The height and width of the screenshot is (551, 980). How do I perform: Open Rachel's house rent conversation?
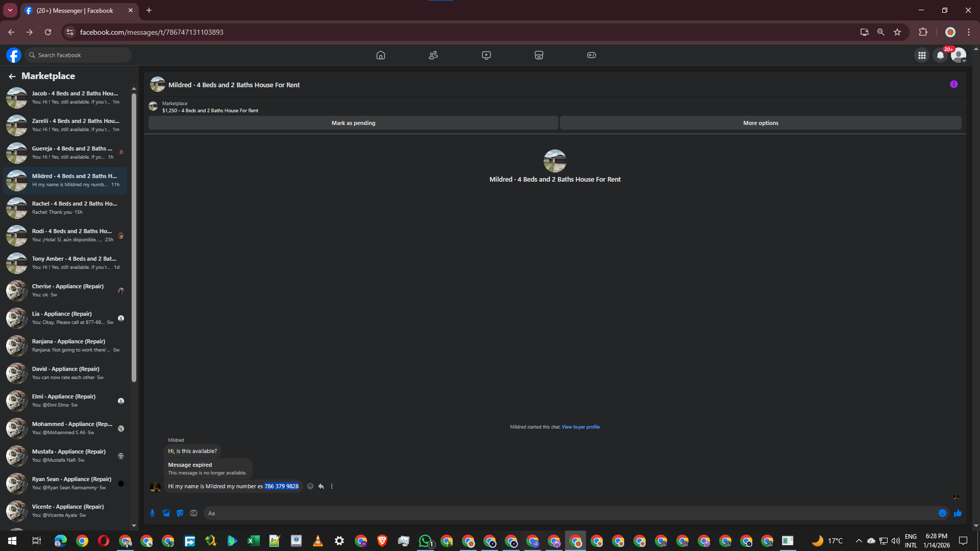click(x=65, y=208)
